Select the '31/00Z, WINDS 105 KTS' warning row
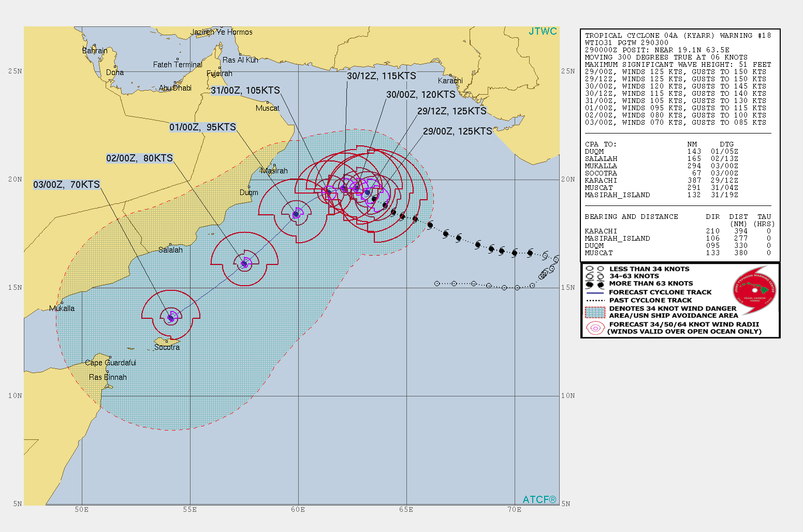The height and width of the screenshot is (532, 803). pyautogui.click(x=676, y=101)
